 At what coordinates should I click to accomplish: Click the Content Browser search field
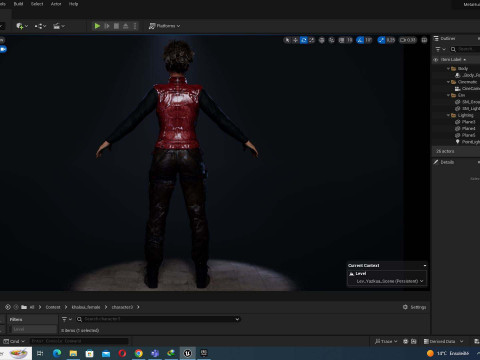point(158,319)
